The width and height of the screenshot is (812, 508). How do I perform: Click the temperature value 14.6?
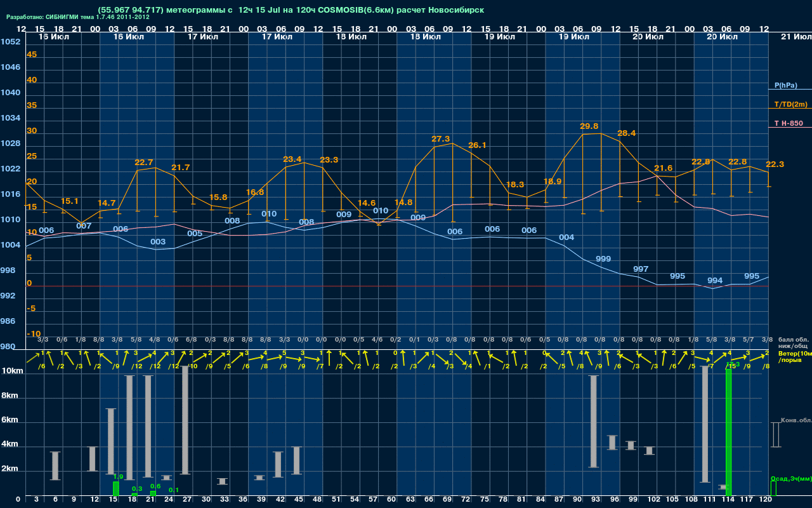(367, 203)
